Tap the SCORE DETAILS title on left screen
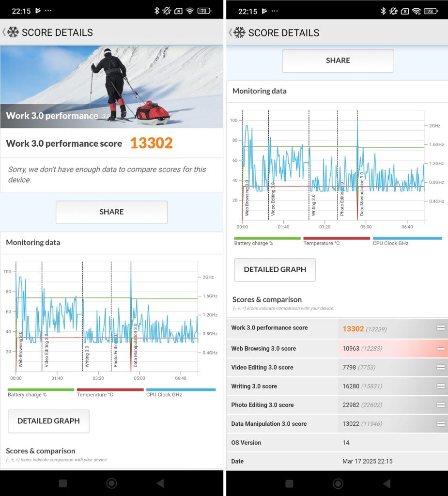The width and height of the screenshot is (448, 496). tap(57, 32)
